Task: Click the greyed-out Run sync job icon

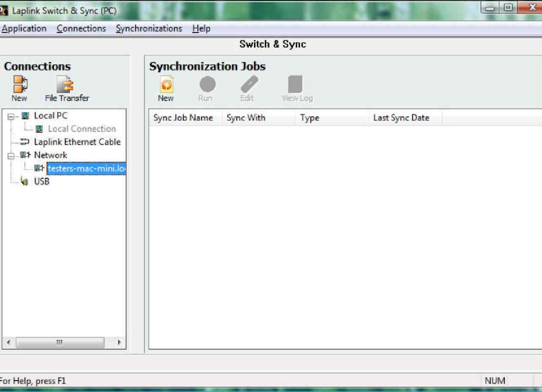Action: 207,84
